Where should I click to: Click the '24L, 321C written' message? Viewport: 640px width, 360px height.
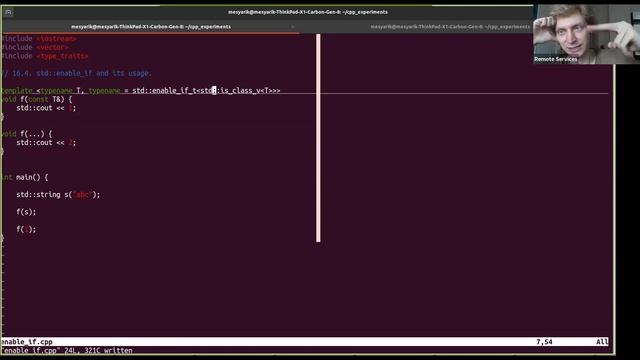[98, 351]
